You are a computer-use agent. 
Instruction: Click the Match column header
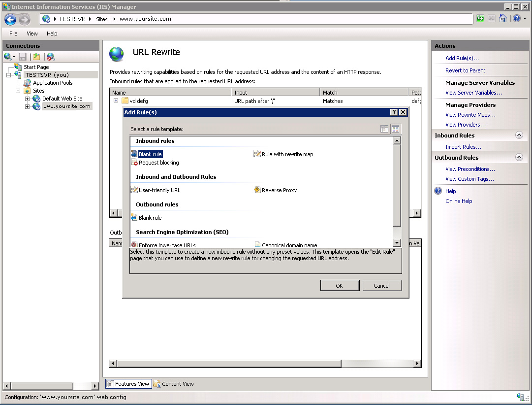click(x=364, y=93)
